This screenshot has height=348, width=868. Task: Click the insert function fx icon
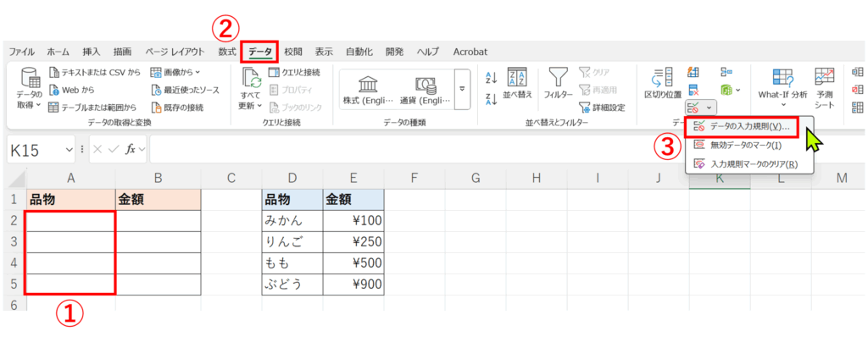coord(131,150)
